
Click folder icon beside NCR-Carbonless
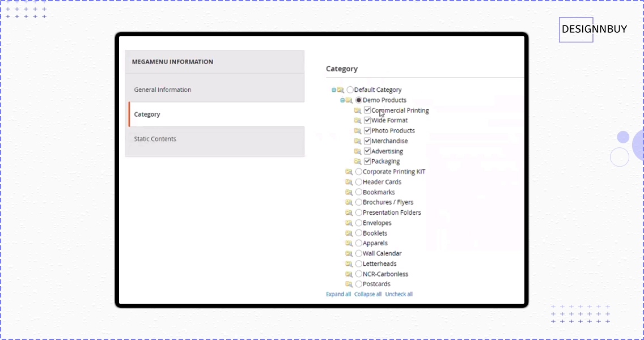pos(349,274)
